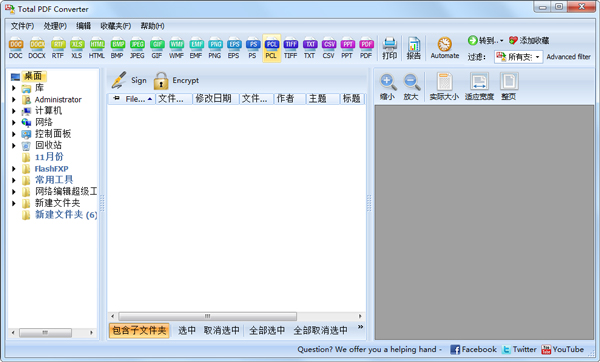Viewport: 600px width, 362px height.
Task: Choose BMP image format
Action: click(117, 49)
